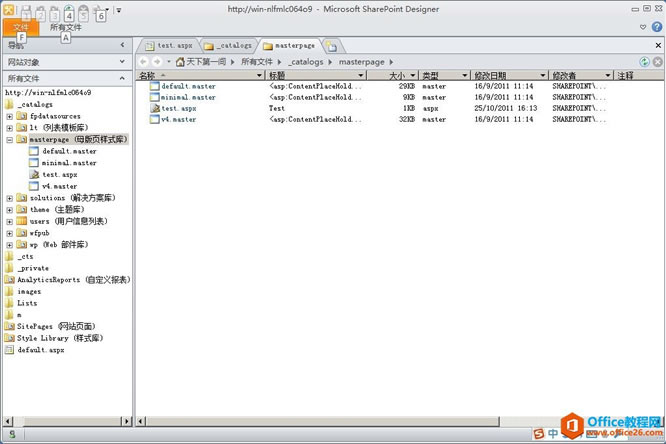Expand the wp (Web 部件库) tree node
666x444 pixels.
(9, 245)
